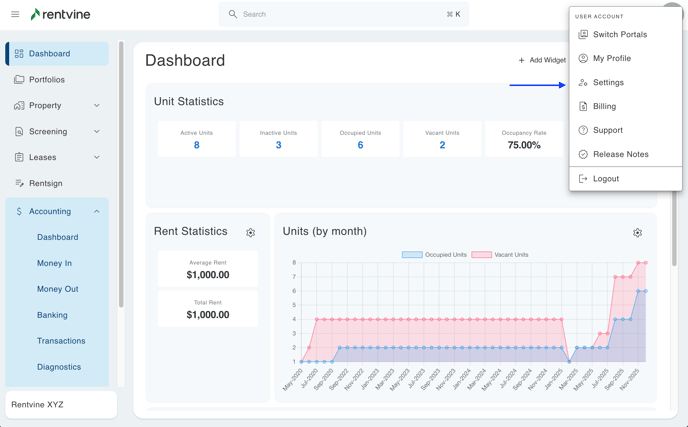The height and width of the screenshot is (427, 688).
Task: Click the Search input field
Action: pos(343,15)
